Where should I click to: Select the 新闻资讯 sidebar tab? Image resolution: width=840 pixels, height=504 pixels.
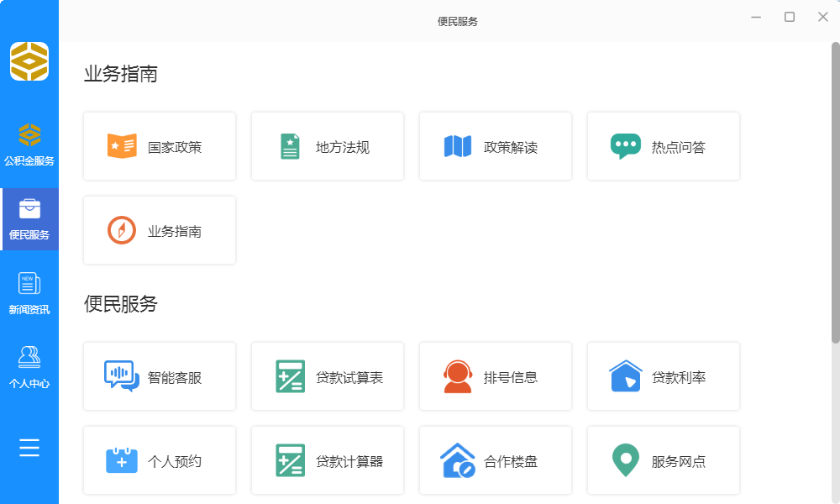[29, 293]
